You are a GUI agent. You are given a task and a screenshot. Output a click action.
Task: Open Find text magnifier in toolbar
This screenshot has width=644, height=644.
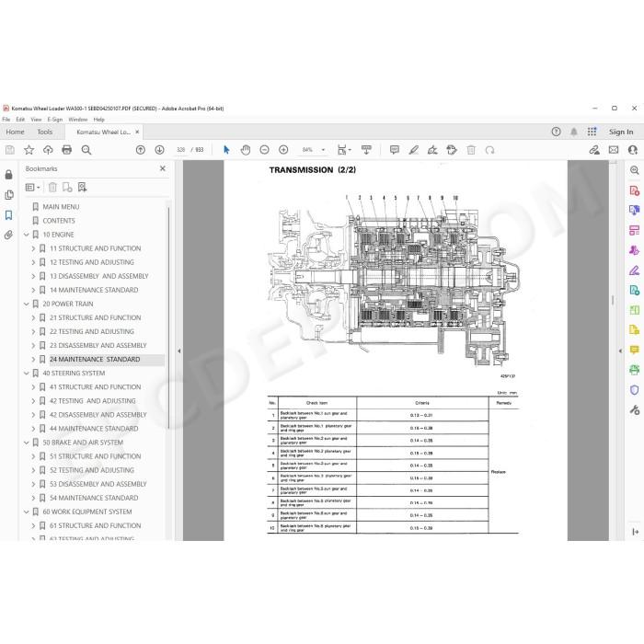click(86, 150)
